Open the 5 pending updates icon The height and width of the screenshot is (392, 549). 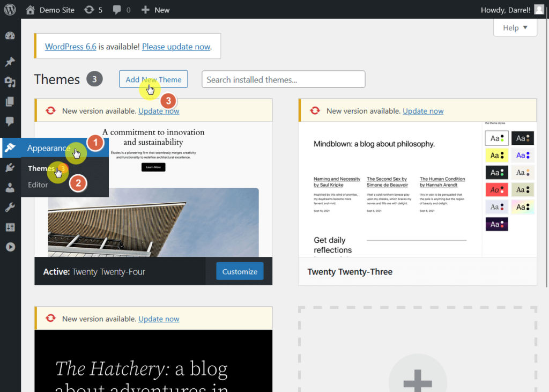pyautogui.click(x=93, y=10)
